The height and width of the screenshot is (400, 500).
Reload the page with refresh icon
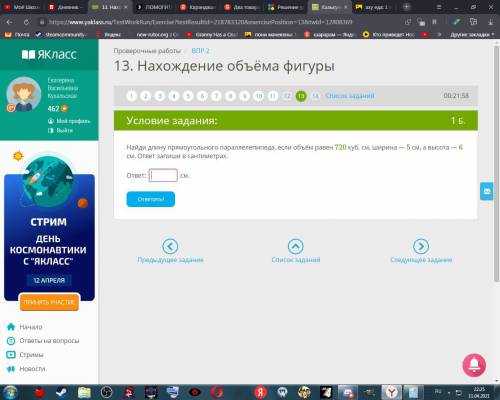tap(26, 22)
